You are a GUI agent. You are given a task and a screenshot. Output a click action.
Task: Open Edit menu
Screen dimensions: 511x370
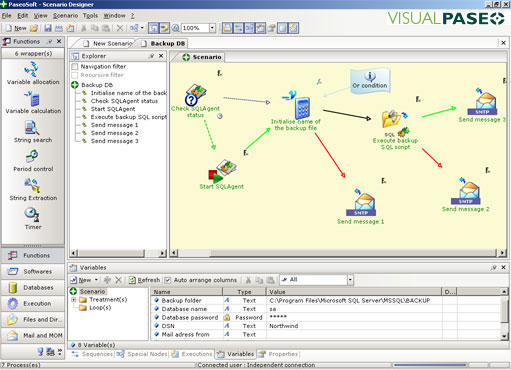click(23, 16)
